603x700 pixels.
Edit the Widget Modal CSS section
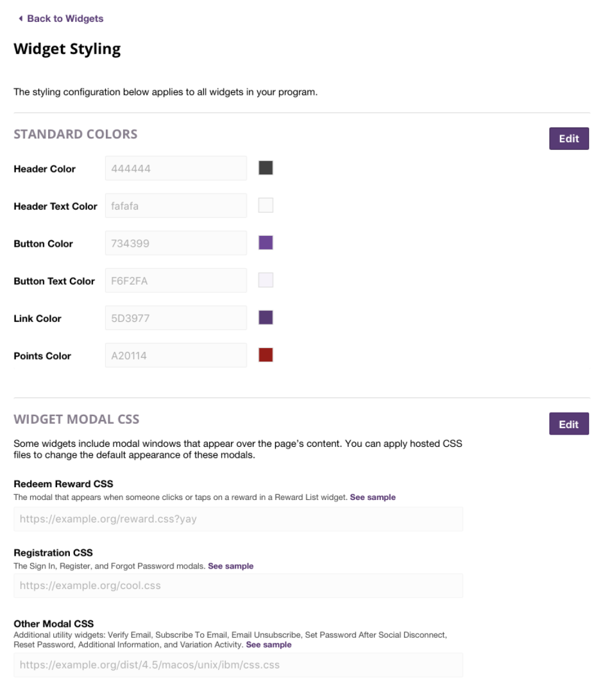click(x=568, y=424)
